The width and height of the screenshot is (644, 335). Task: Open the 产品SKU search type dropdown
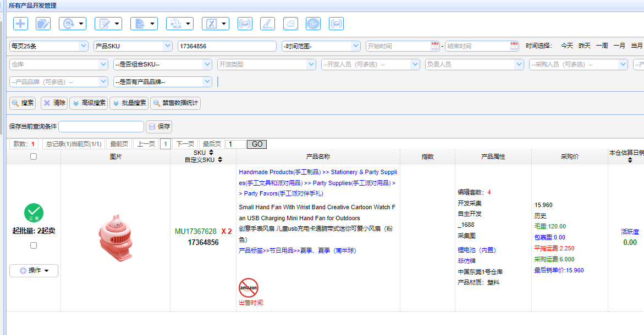click(133, 46)
